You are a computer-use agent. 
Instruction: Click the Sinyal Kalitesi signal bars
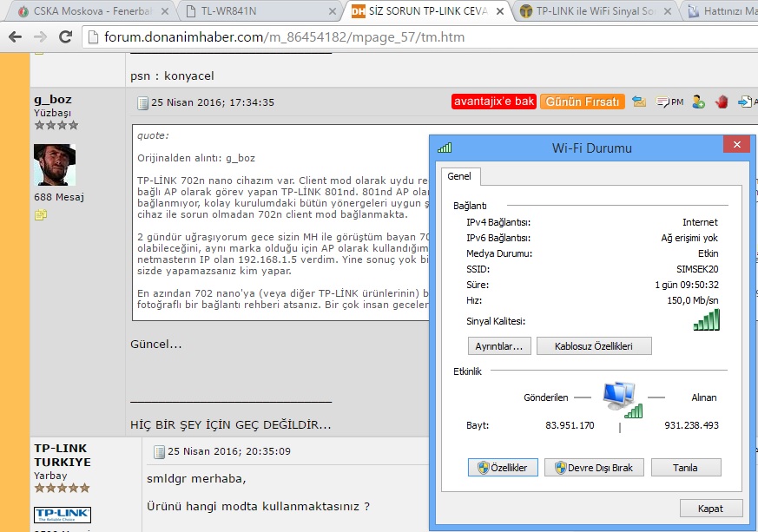[x=706, y=319]
